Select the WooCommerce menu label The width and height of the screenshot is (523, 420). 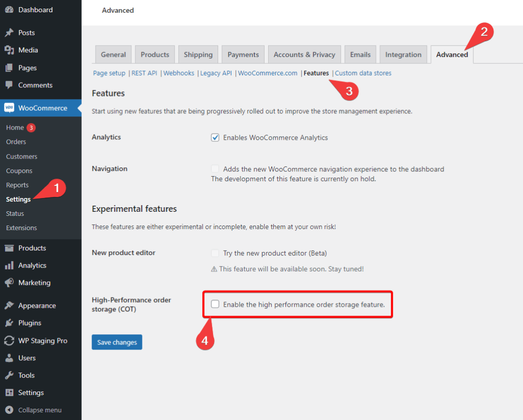coord(43,108)
